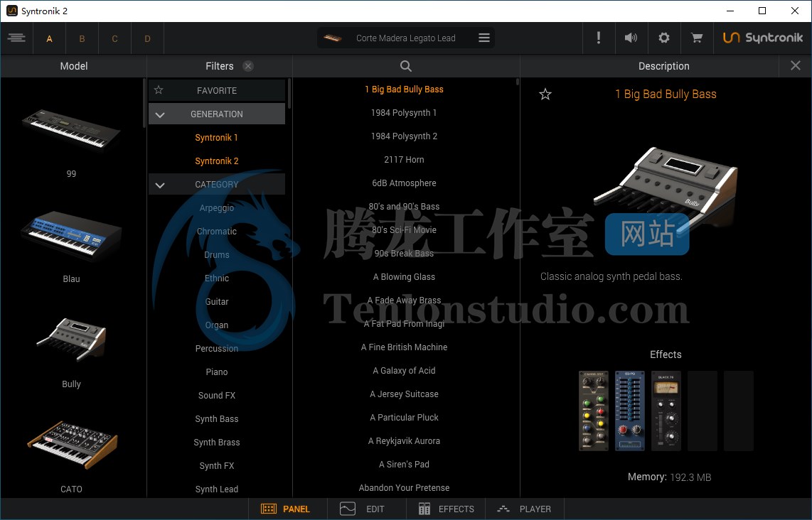Clear filters with the x icon

point(248,66)
